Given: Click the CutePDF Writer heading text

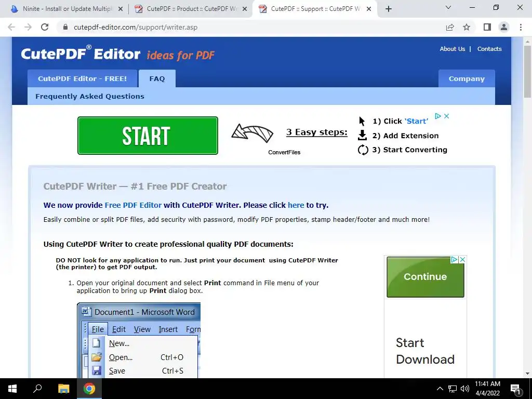Looking at the screenshot, I should pos(135,187).
